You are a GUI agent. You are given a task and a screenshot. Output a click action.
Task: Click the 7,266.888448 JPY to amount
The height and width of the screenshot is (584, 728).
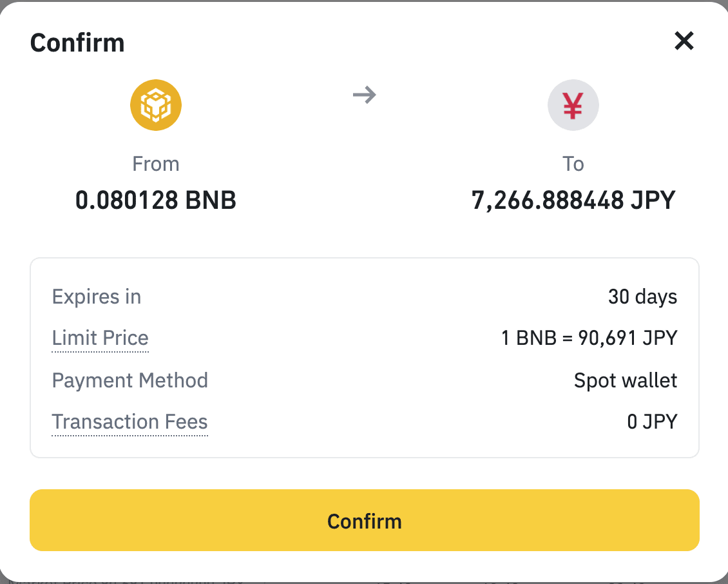(573, 200)
